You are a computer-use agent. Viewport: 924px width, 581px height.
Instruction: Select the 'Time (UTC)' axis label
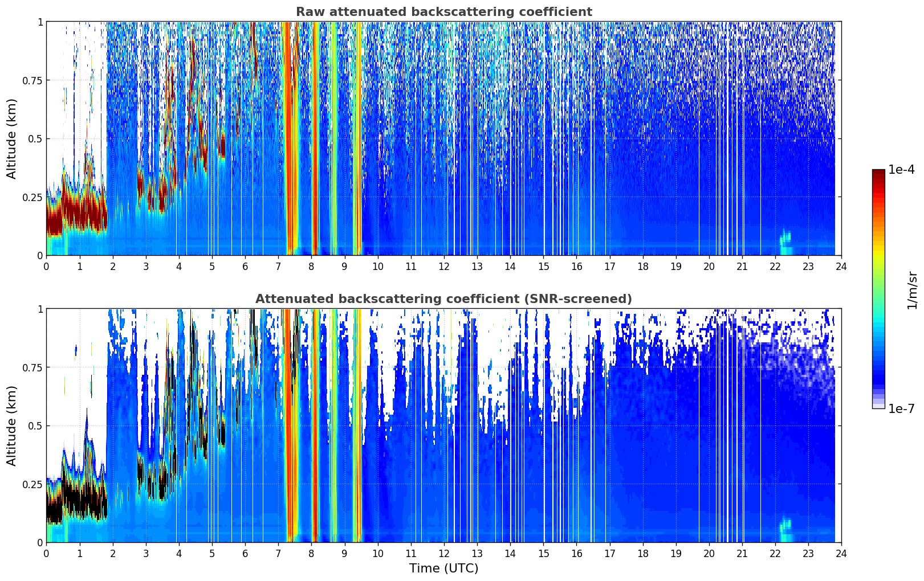coord(443,568)
